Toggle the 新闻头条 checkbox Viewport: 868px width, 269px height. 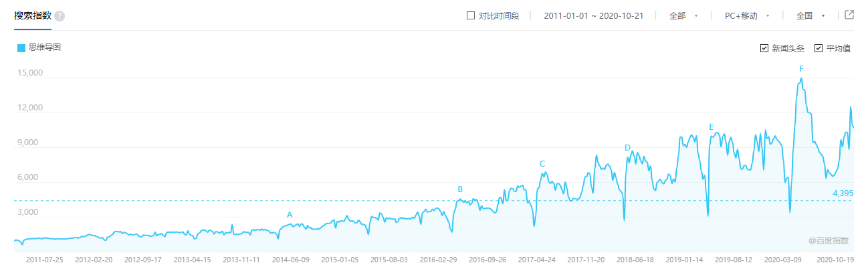click(x=764, y=48)
